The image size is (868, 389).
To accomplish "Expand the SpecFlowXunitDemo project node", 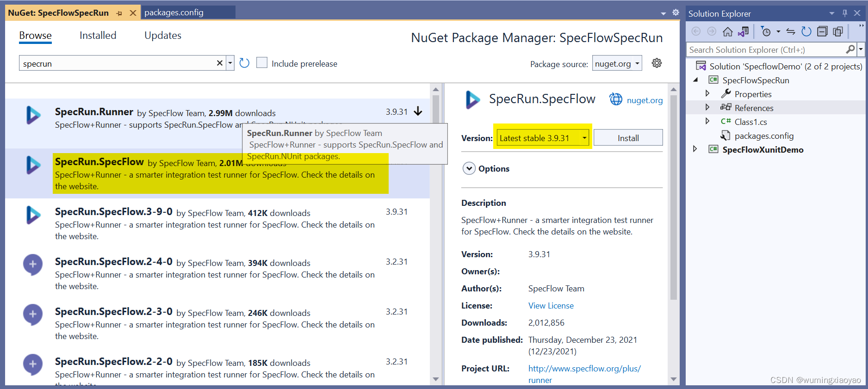I will coord(695,149).
